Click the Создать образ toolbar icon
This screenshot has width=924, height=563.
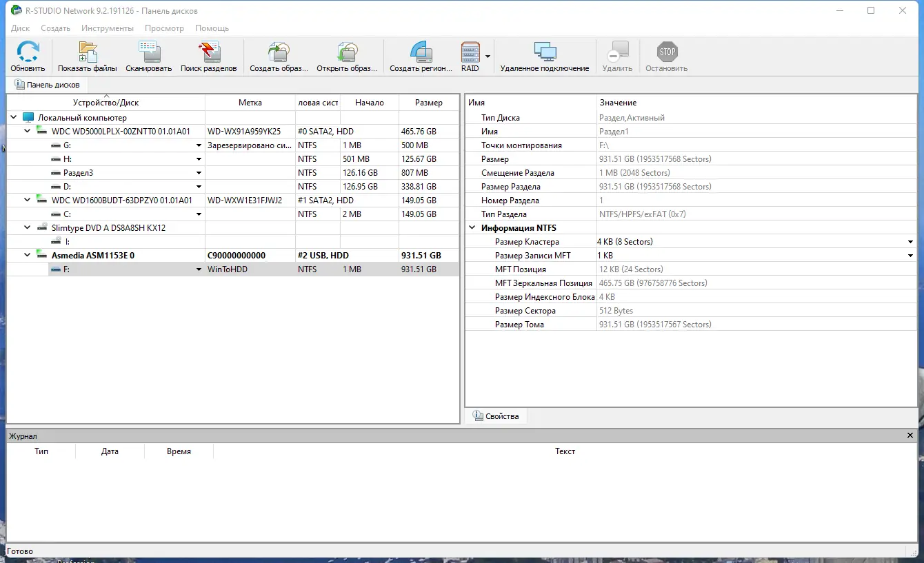click(x=279, y=53)
